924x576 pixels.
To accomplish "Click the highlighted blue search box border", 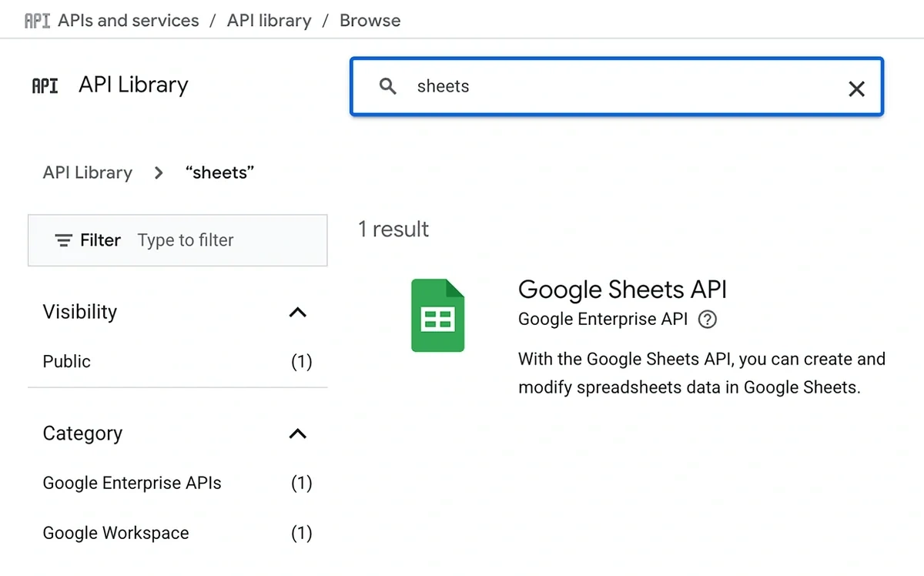I will tap(616, 59).
